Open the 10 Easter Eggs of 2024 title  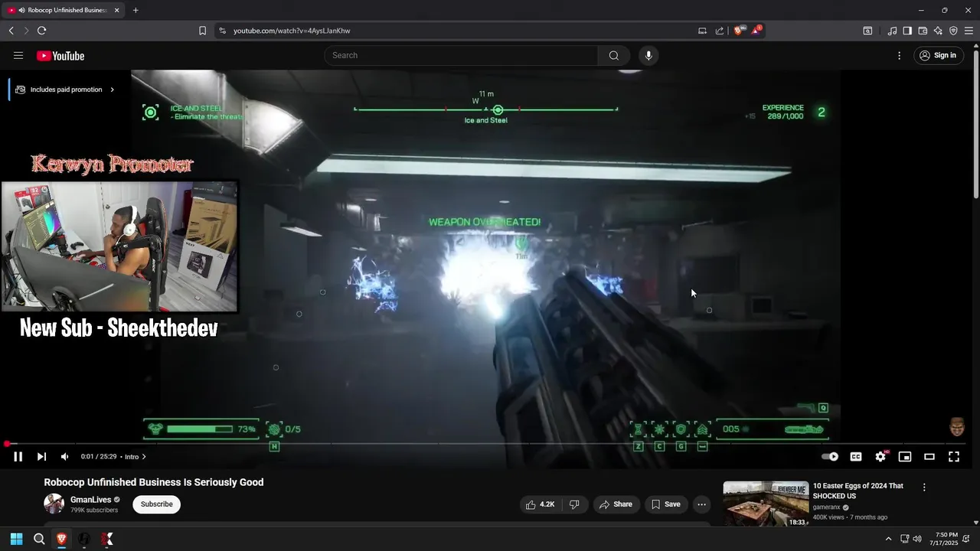(x=857, y=491)
